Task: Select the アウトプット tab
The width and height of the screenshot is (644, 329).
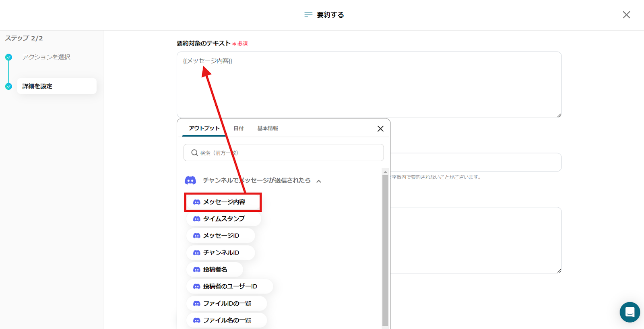Action: 204,128
